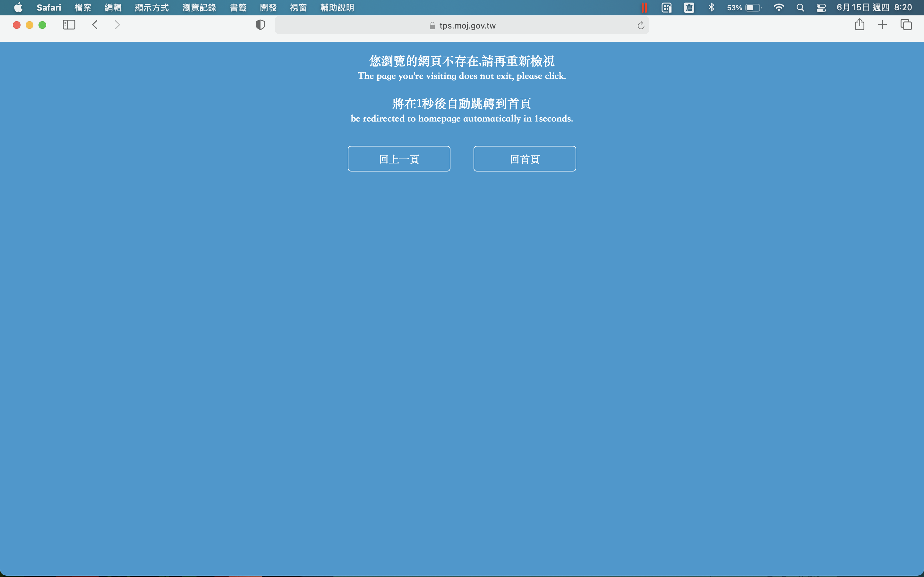The width and height of the screenshot is (924, 577).
Task: Click the new tab plus icon
Action: pos(883,25)
